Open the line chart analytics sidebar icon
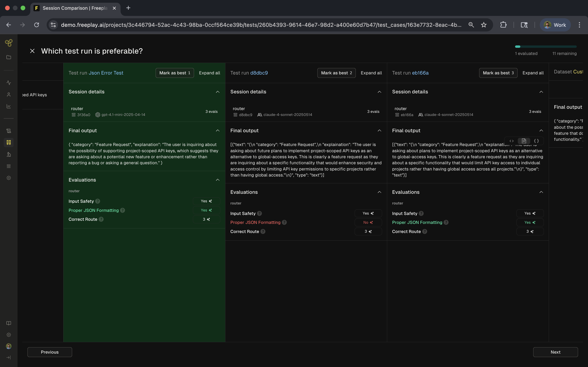 [x=9, y=106]
